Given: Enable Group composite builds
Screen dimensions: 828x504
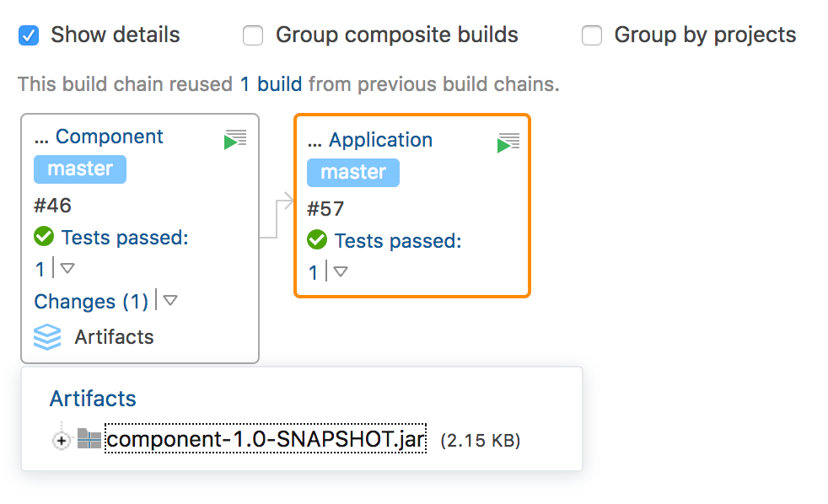Looking at the screenshot, I should coord(253,35).
